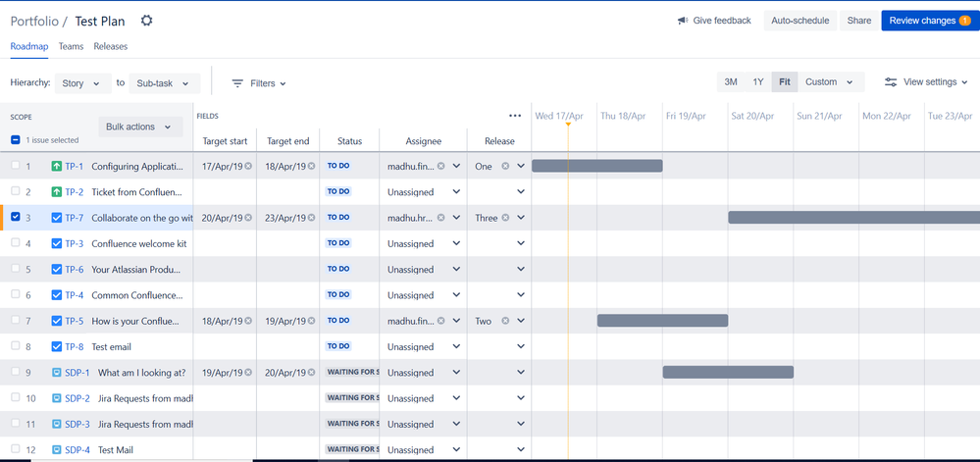Click the TP-7 task type icon

click(56, 218)
